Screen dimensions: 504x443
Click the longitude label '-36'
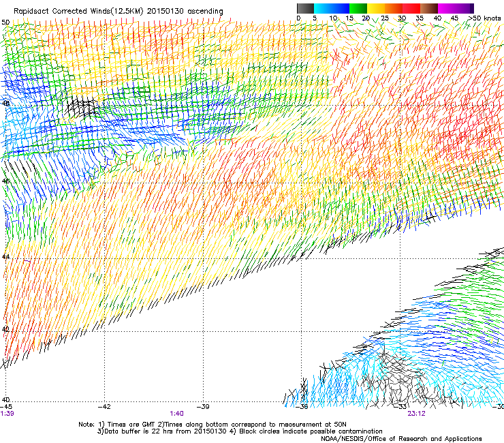click(302, 407)
